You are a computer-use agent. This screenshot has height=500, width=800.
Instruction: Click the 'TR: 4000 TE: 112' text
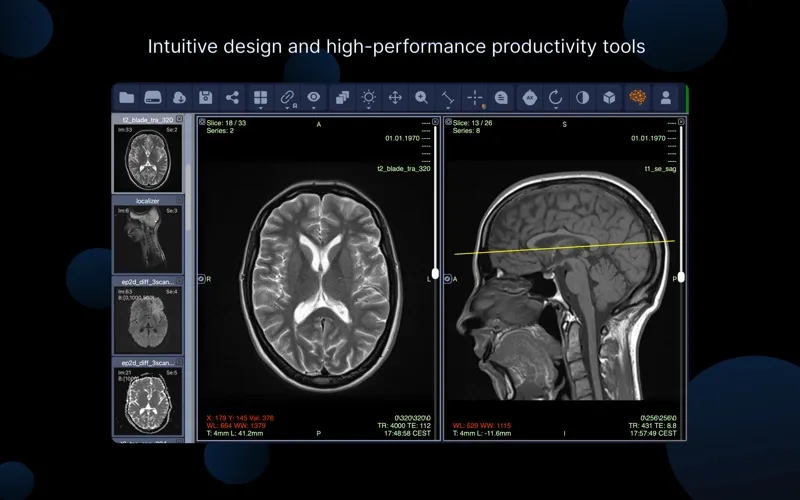tap(404, 426)
